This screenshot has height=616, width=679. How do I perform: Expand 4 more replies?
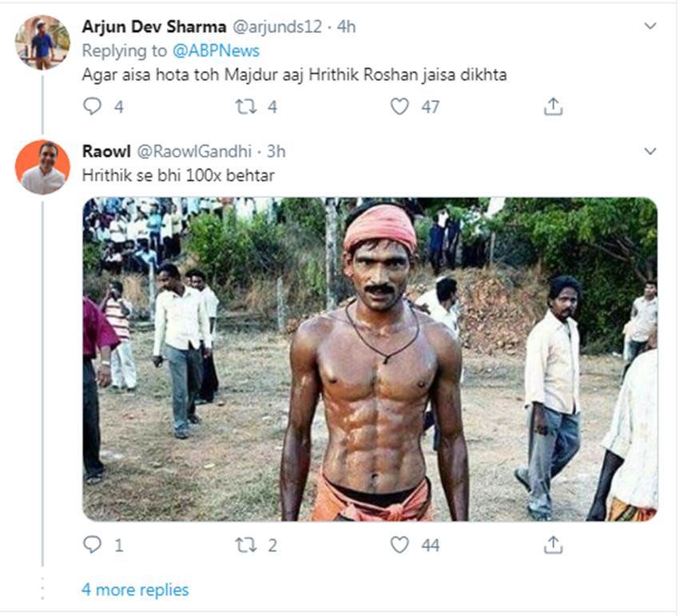coord(135,590)
